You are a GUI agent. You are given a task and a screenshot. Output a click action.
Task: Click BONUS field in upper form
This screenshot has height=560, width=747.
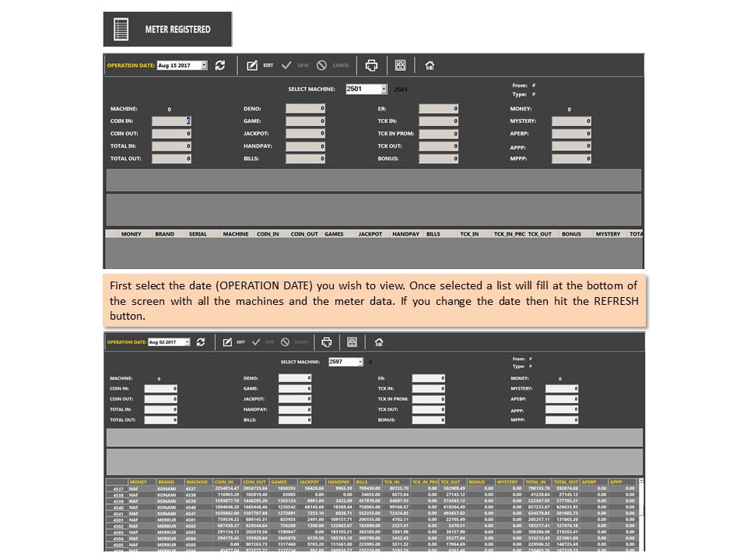439,159
